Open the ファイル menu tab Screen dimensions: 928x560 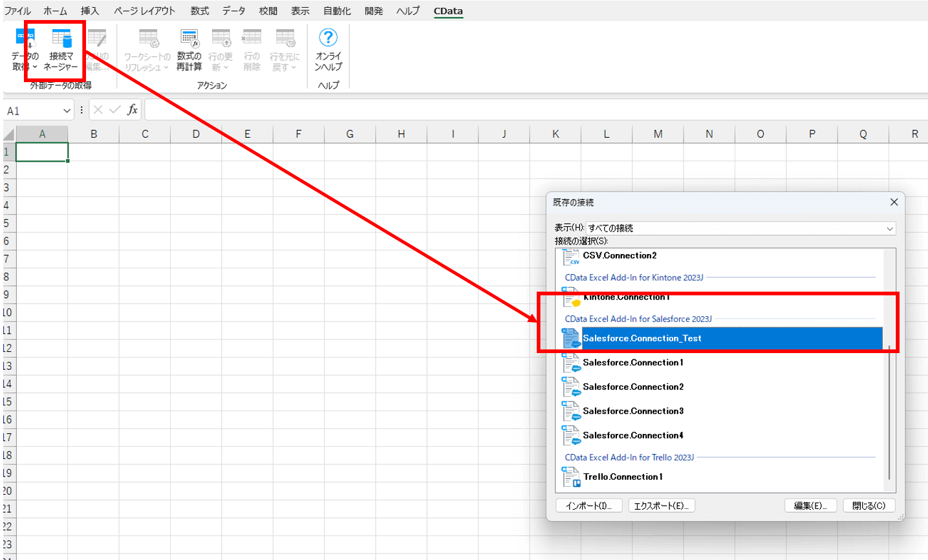[17, 11]
